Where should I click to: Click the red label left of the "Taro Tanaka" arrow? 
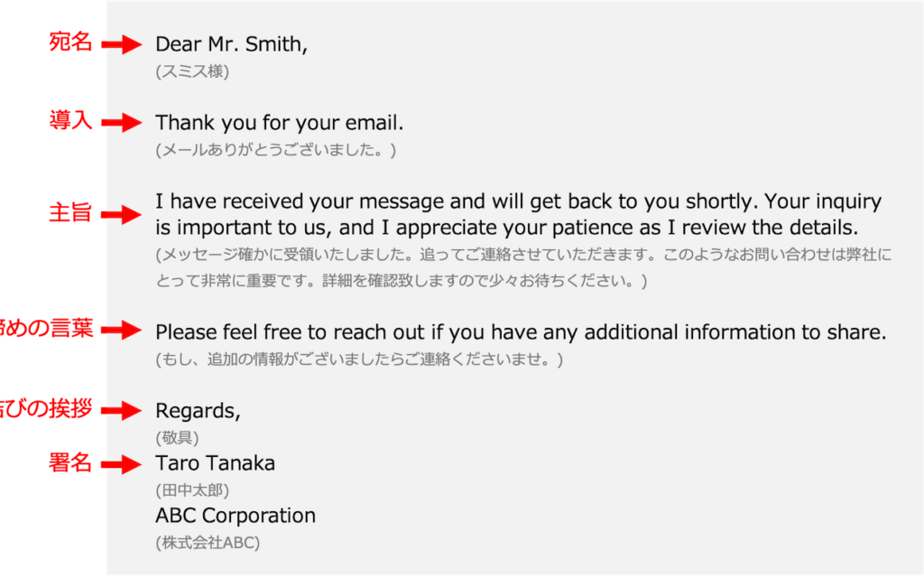coord(70,463)
